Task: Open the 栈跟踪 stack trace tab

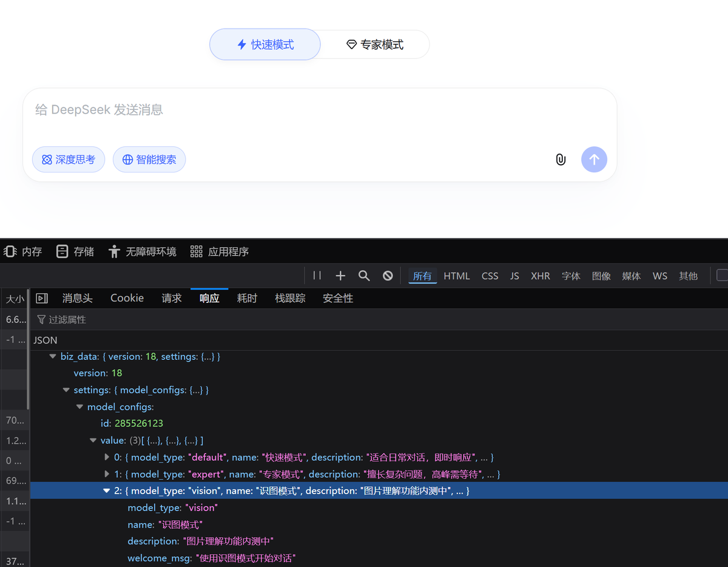Action: coord(290,298)
